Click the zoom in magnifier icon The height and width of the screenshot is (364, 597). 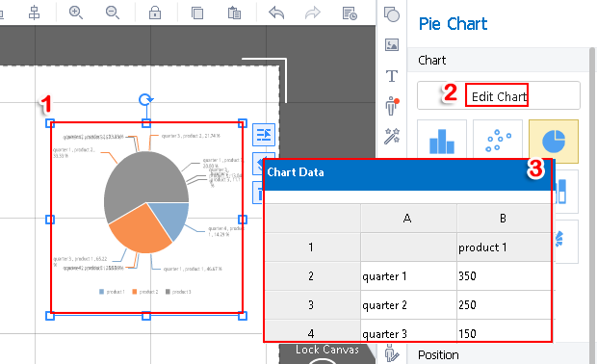click(x=76, y=13)
